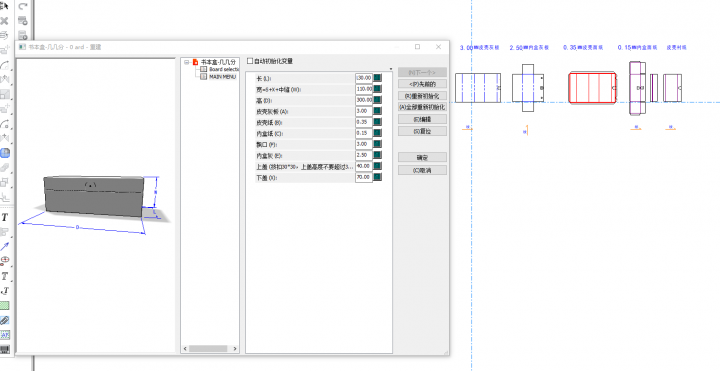The width and height of the screenshot is (720, 371).
Task: Click the 长 (L) value field
Action: (364, 78)
